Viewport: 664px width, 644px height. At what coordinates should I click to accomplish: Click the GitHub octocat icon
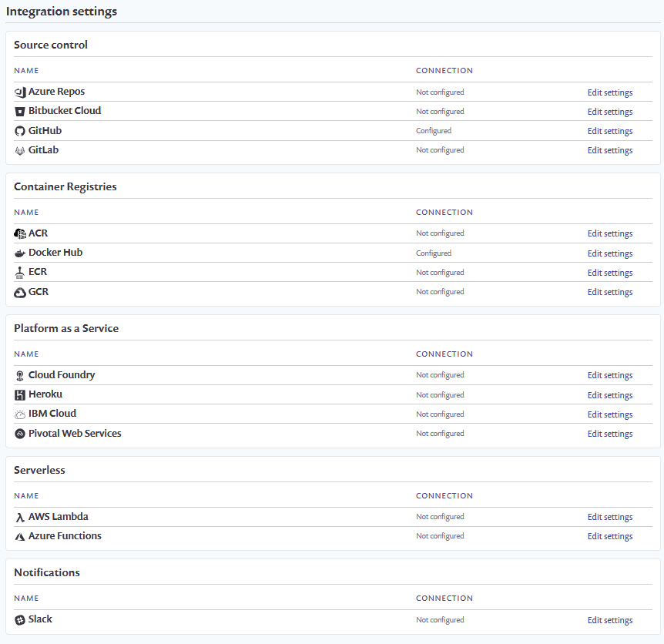click(x=20, y=131)
